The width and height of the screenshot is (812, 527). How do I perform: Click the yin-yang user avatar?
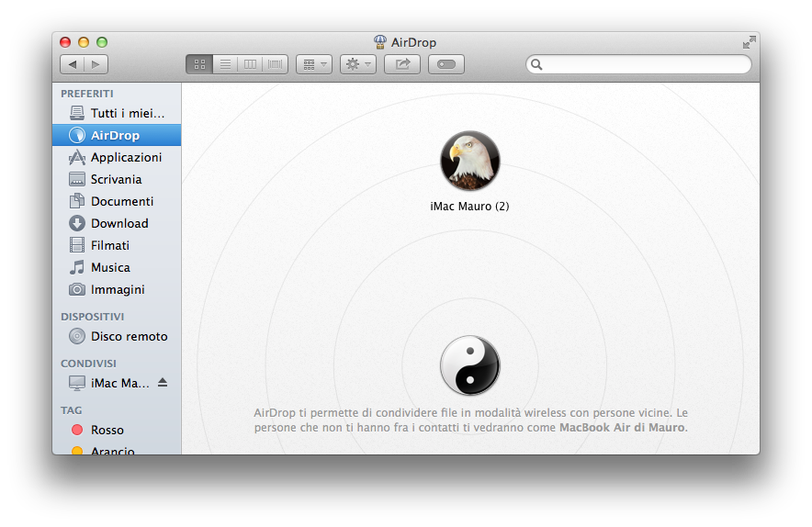[469, 365]
